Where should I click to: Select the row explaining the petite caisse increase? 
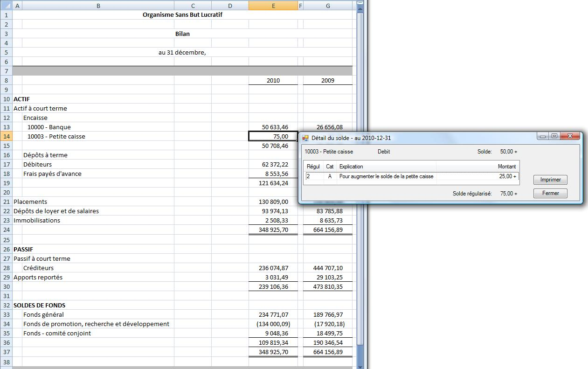(387, 176)
